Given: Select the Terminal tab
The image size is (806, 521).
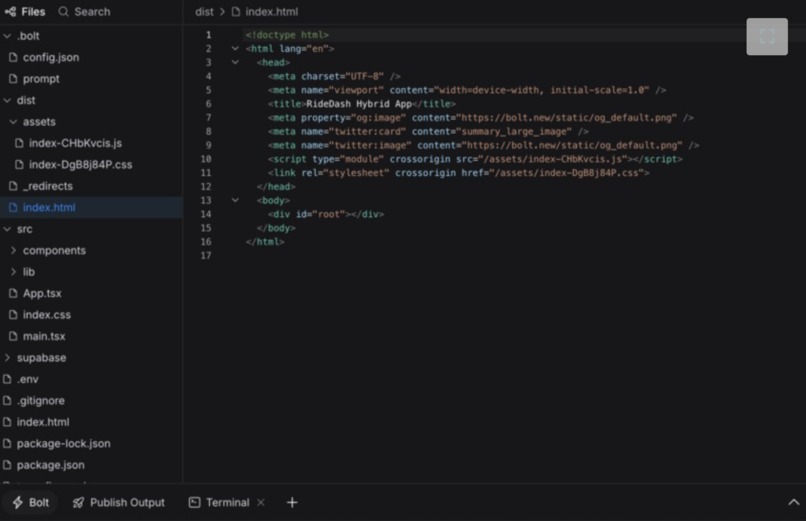Looking at the screenshot, I should [x=219, y=503].
